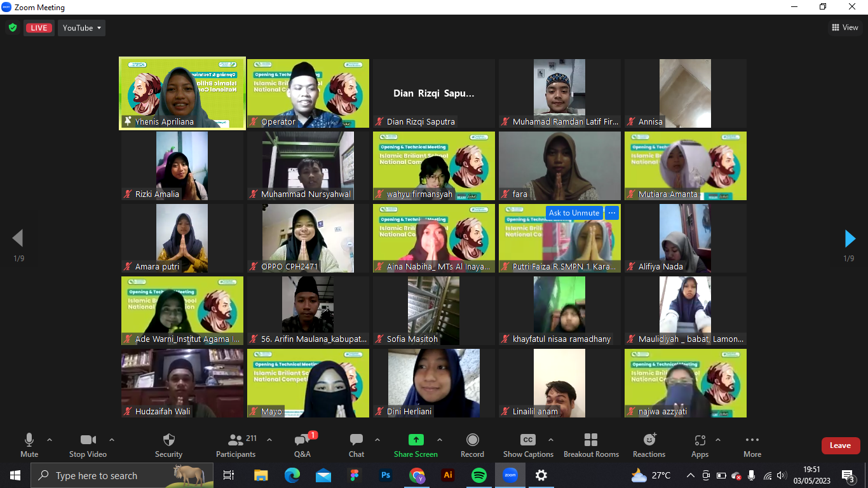Click the green encryption shield icon

pyautogui.click(x=12, y=27)
